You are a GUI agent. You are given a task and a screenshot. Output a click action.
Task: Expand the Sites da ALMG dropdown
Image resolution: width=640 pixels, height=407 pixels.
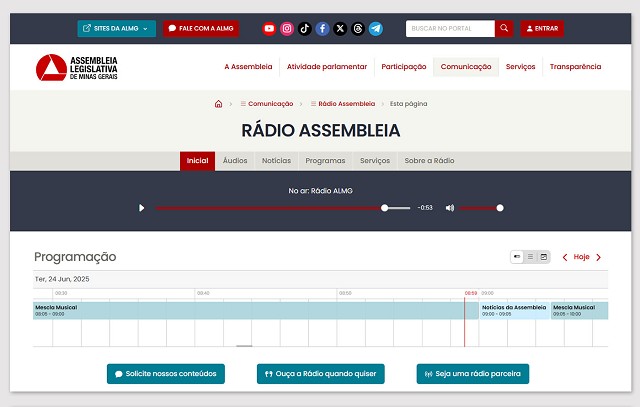[117, 29]
